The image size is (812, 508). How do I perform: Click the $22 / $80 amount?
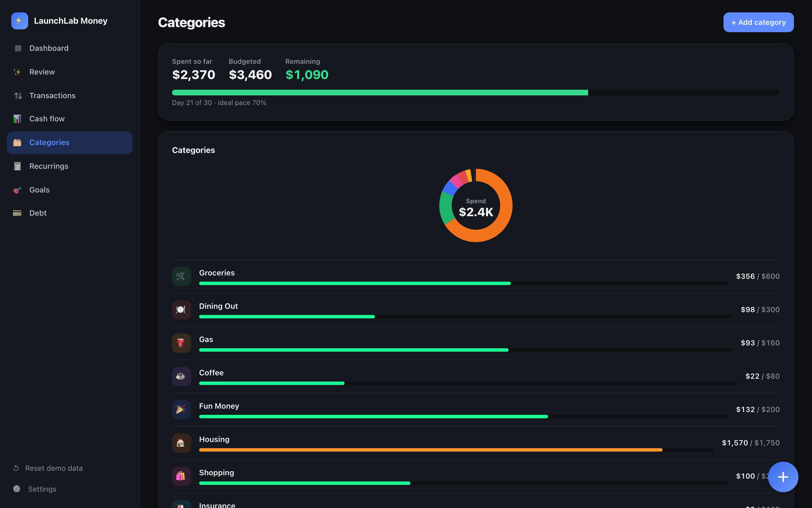(762, 376)
